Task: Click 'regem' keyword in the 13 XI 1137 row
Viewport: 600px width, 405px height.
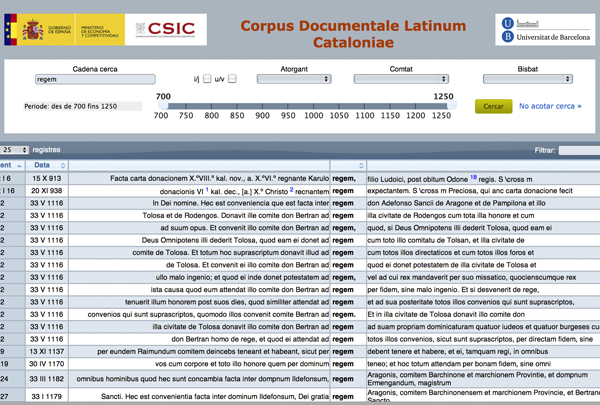Action: click(343, 351)
